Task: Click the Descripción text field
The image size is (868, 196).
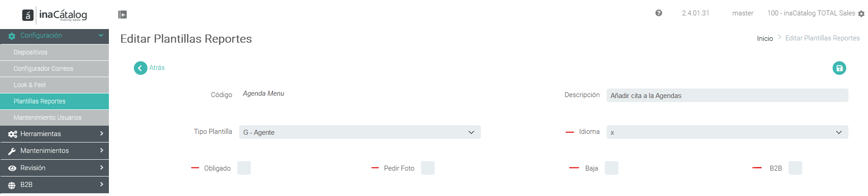Action: 727,95
